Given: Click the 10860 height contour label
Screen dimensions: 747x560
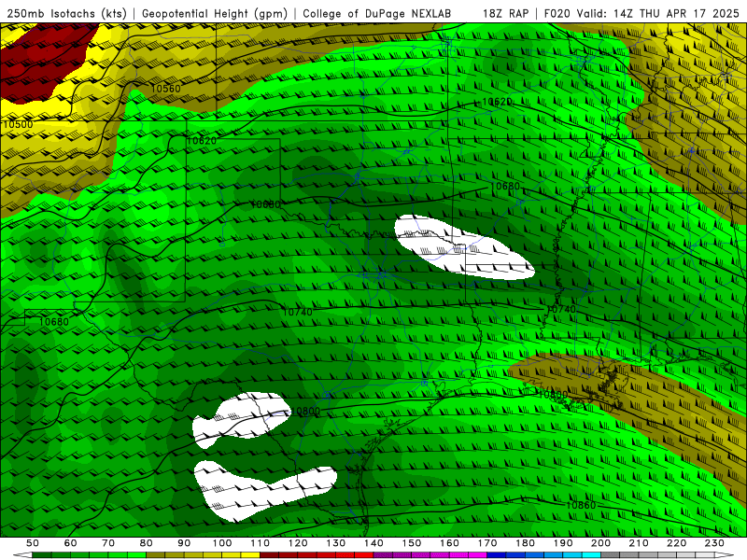Looking at the screenshot, I should [x=581, y=505].
